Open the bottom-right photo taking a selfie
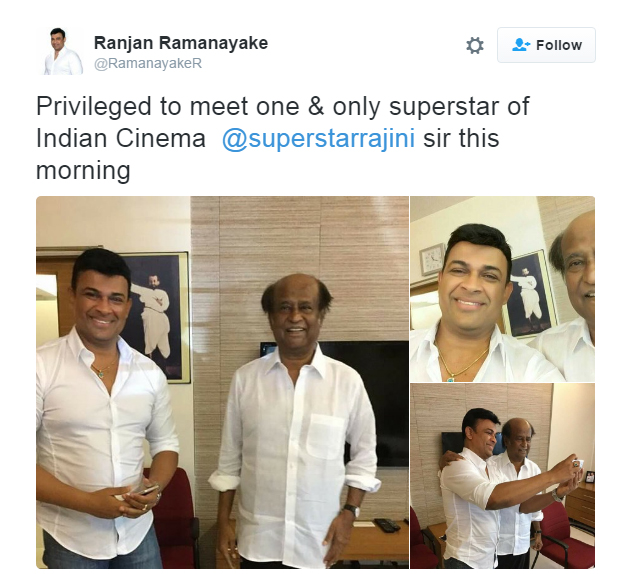The image size is (634, 574). pyautogui.click(x=503, y=476)
